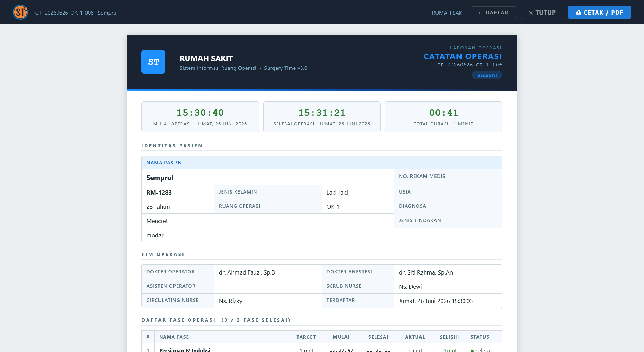
Task: Print report via Cetak / PDF
Action: pos(599,13)
